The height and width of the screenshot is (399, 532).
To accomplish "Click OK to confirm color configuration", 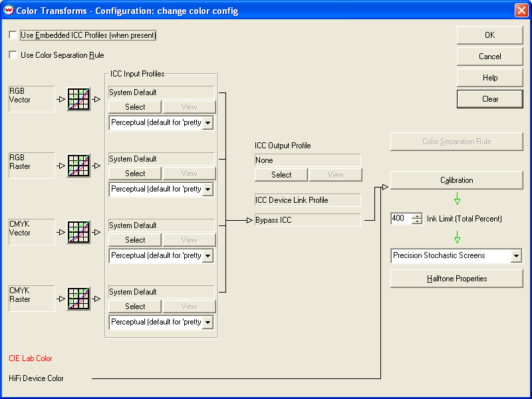I will [x=489, y=35].
